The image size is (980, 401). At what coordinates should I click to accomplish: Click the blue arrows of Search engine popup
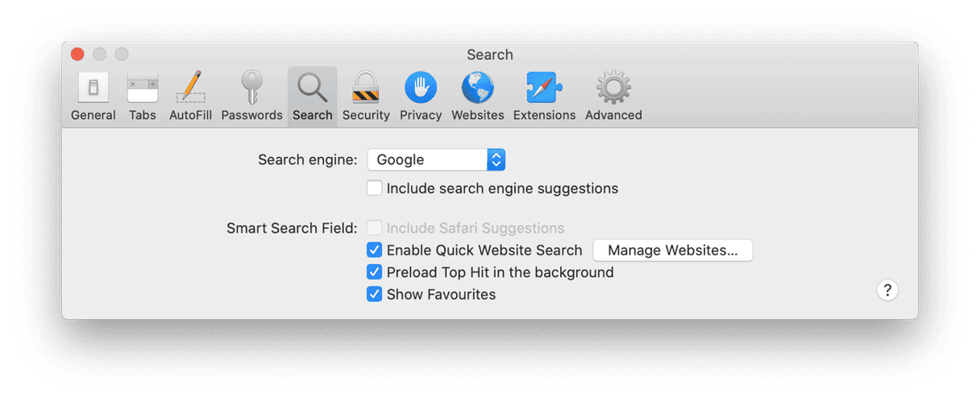click(496, 159)
